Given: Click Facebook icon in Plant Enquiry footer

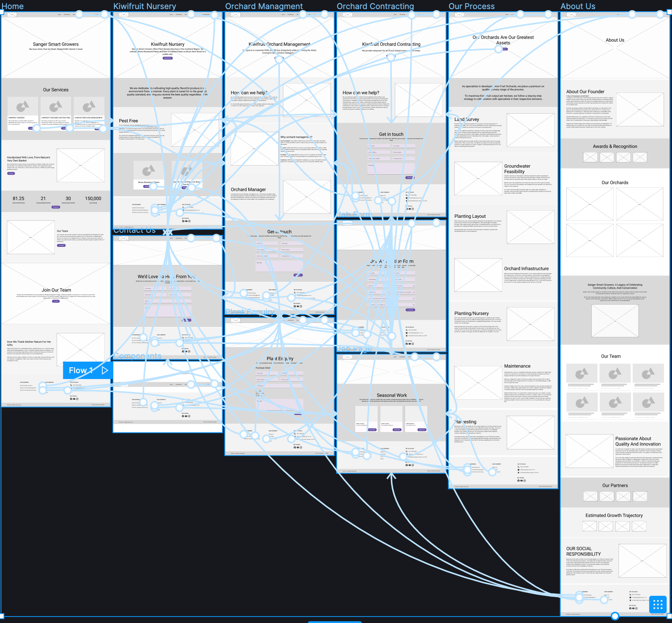Looking at the screenshot, I should 295,448.
